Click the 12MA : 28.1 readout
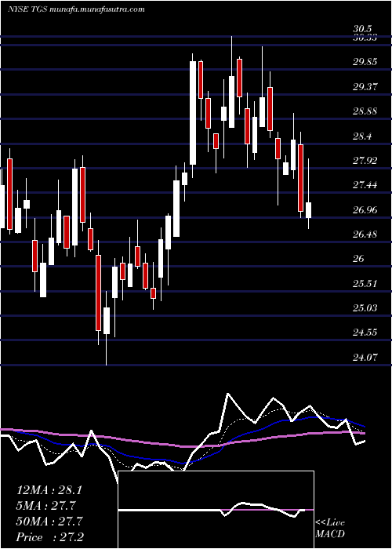 (49, 490)
